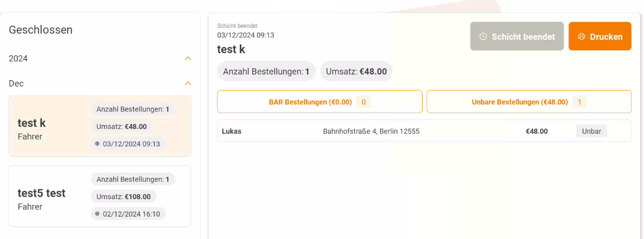Click the Unbare orders count badge 1
Screen dimensions: 644x239
pos(579,102)
